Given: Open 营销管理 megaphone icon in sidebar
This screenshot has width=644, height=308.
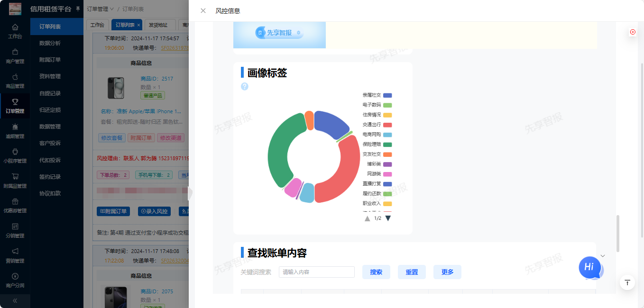Looking at the screenshot, I should pyautogui.click(x=15, y=251).
